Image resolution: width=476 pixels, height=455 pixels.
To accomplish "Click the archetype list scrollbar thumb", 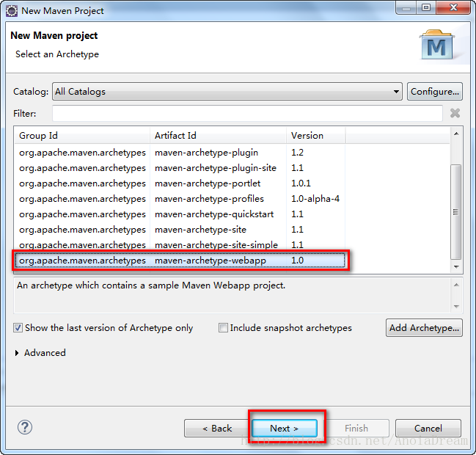I will [x=455, y=212].
